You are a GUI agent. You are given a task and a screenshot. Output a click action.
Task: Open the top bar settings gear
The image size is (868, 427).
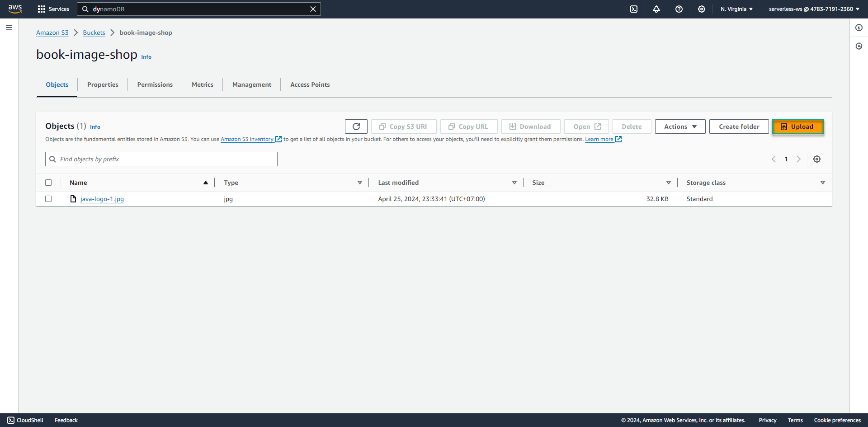pos(702,9)
